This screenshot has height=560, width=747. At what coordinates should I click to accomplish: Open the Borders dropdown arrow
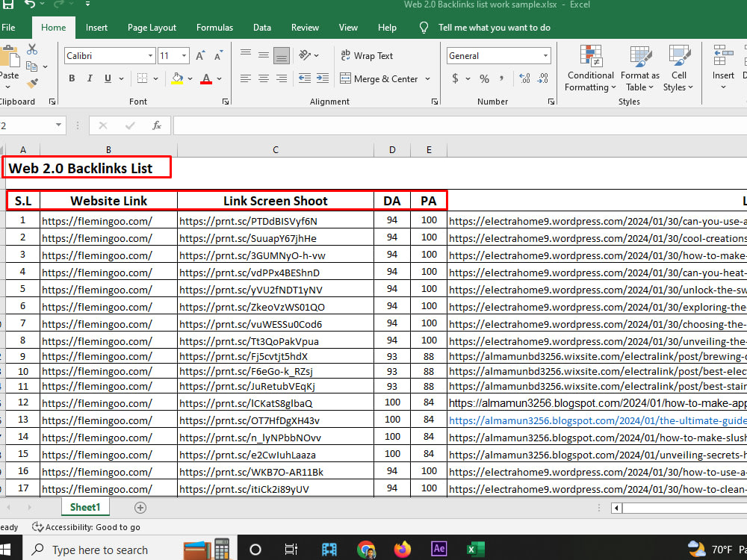(x=156, y=78)
